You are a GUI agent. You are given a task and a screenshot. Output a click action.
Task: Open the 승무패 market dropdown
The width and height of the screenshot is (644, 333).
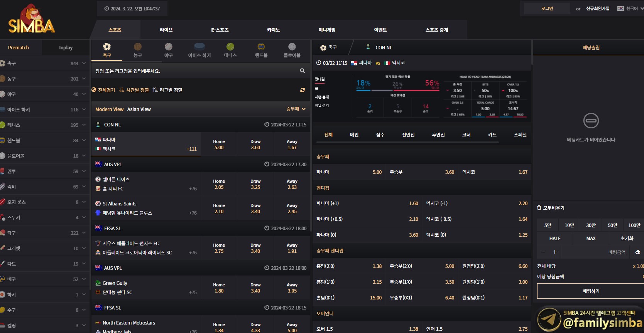296,109
